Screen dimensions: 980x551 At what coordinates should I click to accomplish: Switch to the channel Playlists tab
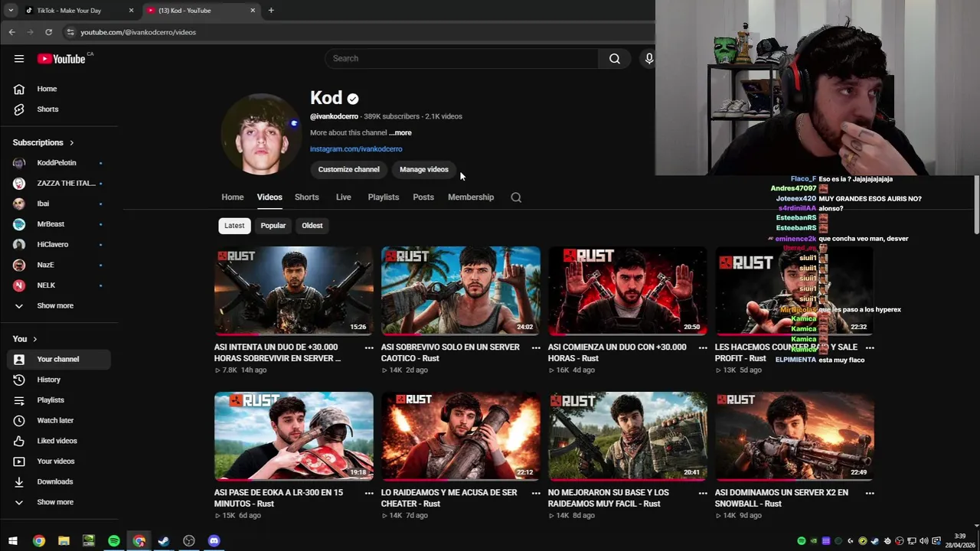(x=383, y=197)
